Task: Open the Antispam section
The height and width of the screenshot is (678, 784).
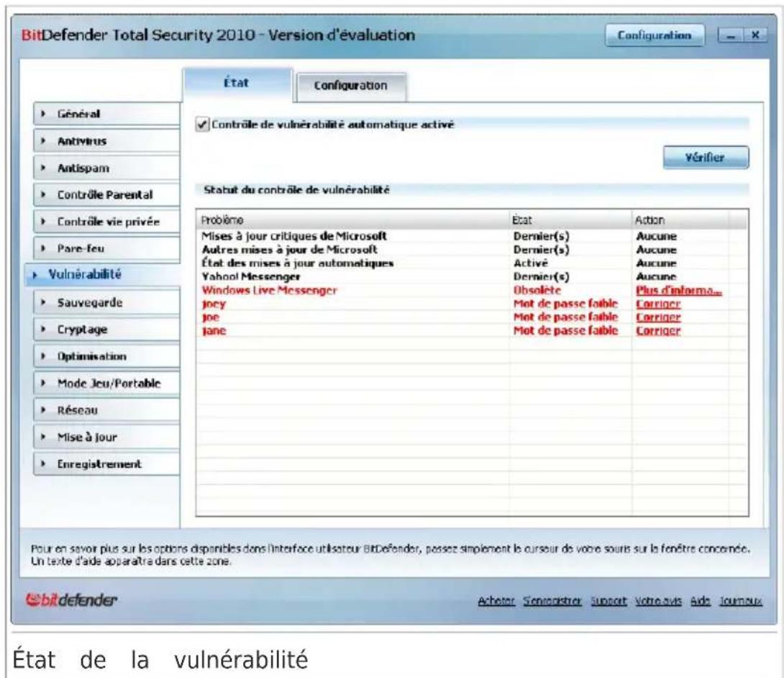Action: point(106,168)
